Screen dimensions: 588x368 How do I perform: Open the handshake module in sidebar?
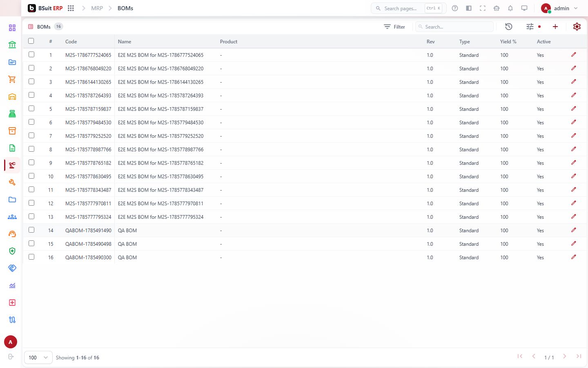12,268
